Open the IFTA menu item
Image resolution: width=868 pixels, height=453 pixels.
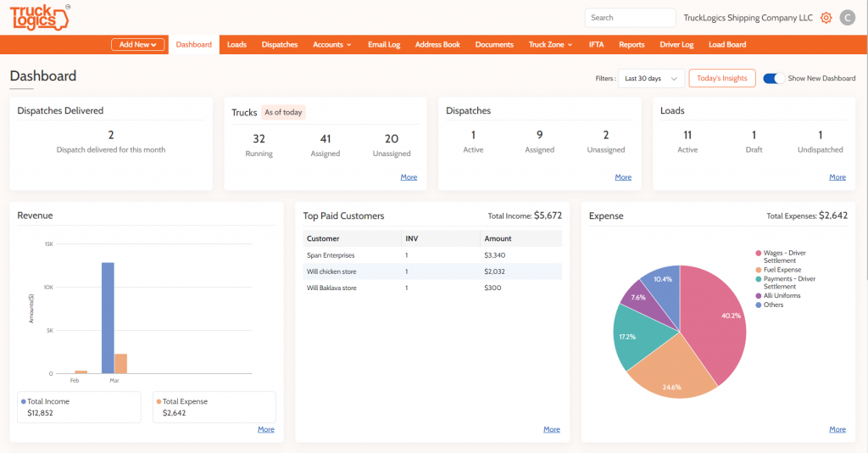596,44
